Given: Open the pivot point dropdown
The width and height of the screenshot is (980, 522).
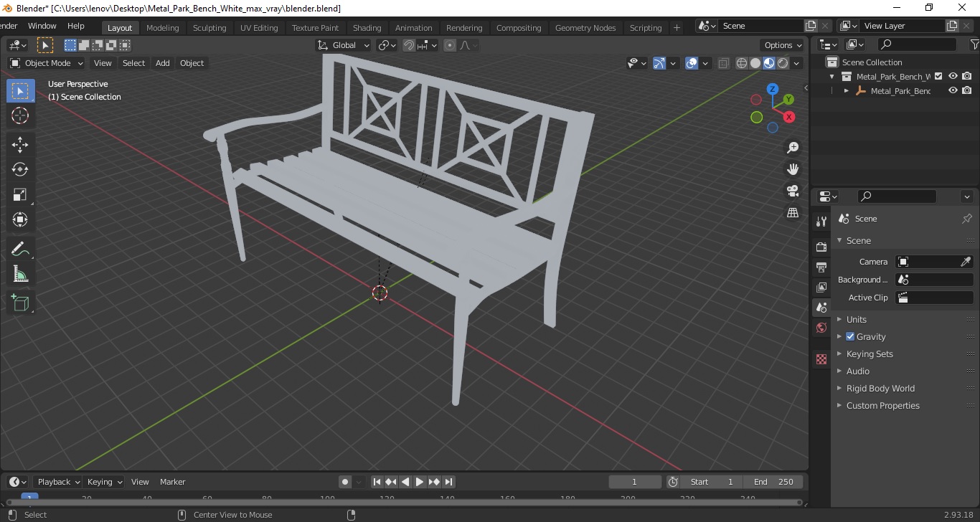Looking at the screenshot, I should pyautogui.click(x=387, y=45).
